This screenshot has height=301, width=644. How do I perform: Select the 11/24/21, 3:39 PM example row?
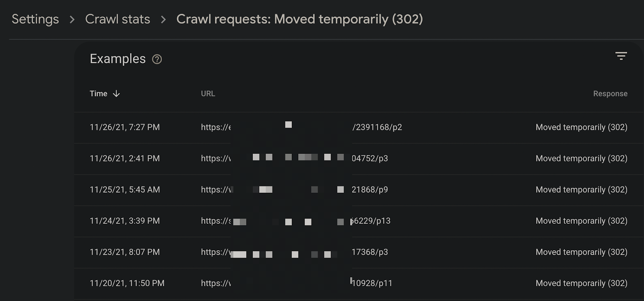coord(359,221)
